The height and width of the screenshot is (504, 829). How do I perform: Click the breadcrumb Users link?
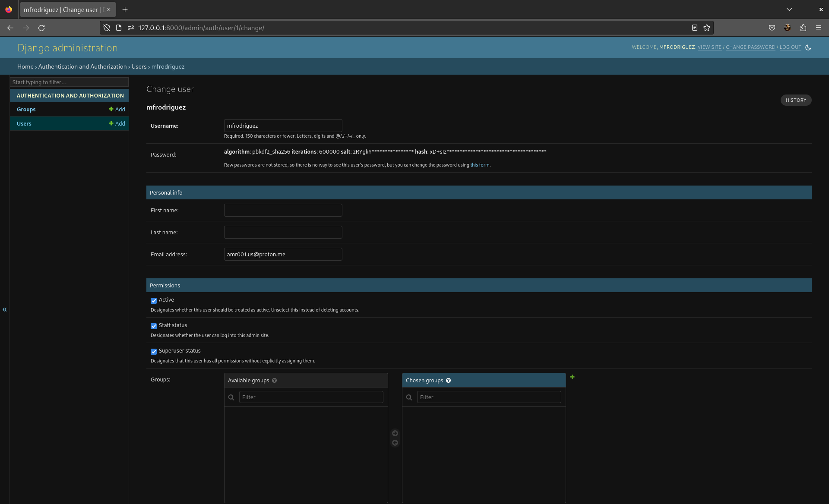[x=138, y=66]
